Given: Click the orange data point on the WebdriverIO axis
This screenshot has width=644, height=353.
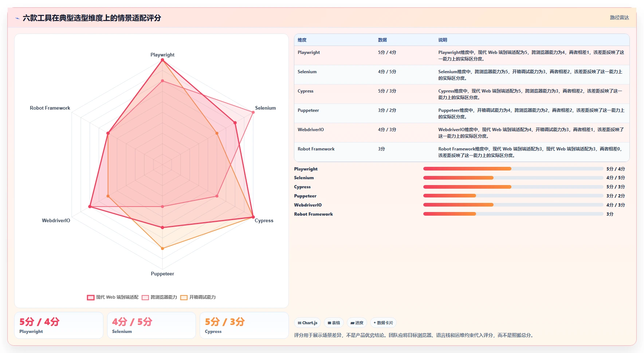Looking at the screenshot, I should click(x=108, y=196).
